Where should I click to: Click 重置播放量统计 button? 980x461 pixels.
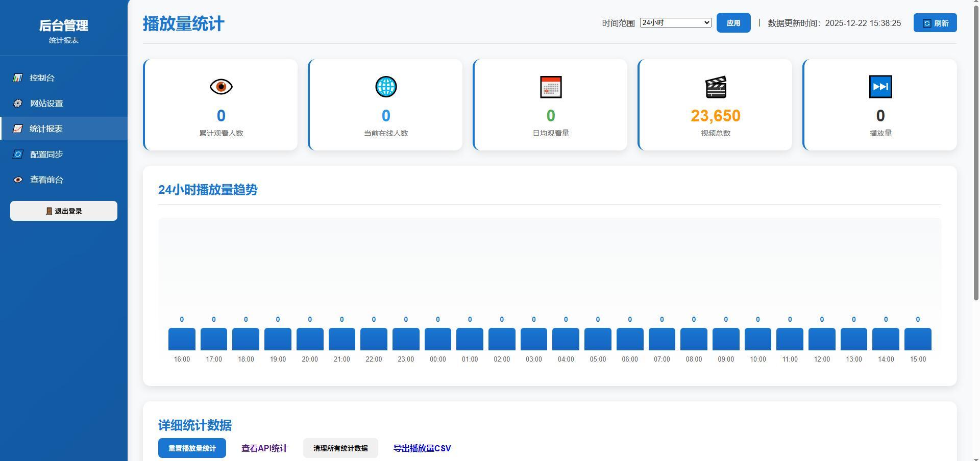coord(192,448)
